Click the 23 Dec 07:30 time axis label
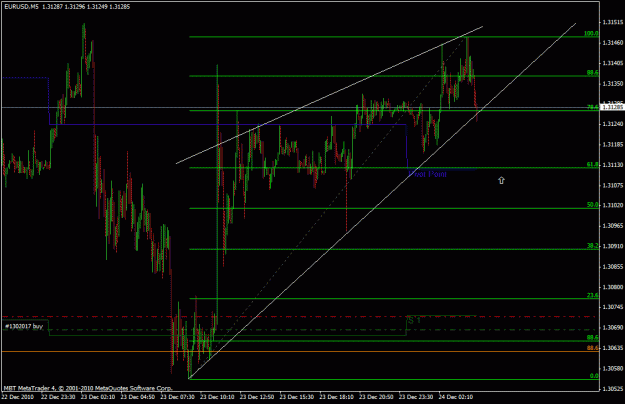The width and height of the screenshot is (625, 404). (x=177, y=397)
